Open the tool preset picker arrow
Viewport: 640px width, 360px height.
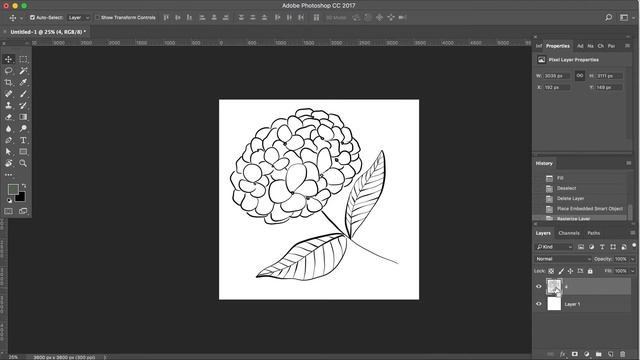coord(21,18)
